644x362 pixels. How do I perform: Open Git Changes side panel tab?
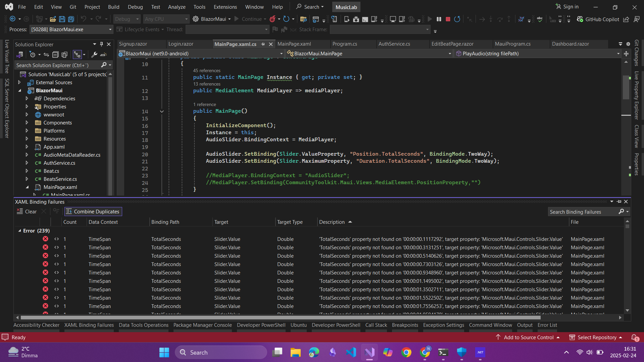(x=636, y=53)
